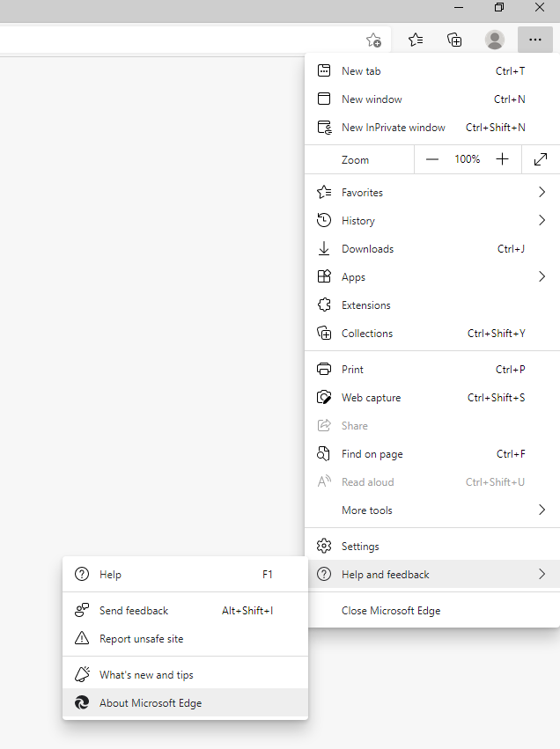Click the Microsoft Edge logo icon

click(x=82, y=702)
